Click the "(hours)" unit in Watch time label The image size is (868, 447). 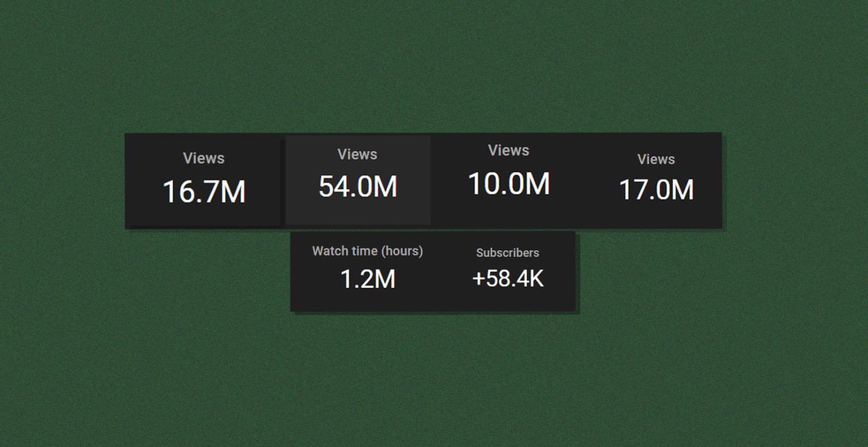[x=402, y=251]
